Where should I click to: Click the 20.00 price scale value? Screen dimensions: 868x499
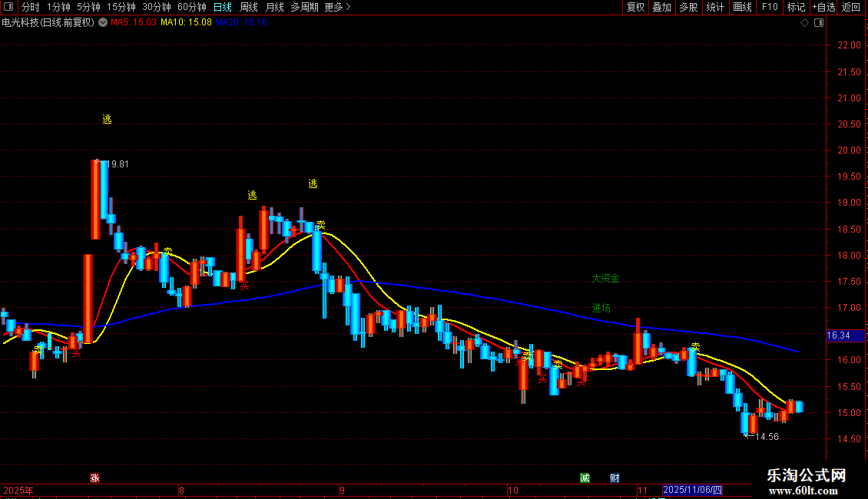(849, 150)
